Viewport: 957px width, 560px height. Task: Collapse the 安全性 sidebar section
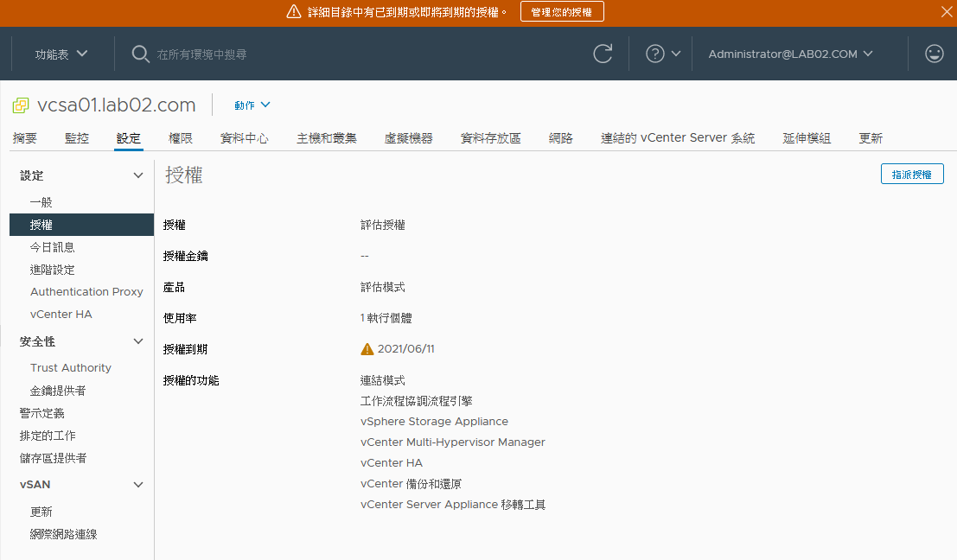[138, 341]
